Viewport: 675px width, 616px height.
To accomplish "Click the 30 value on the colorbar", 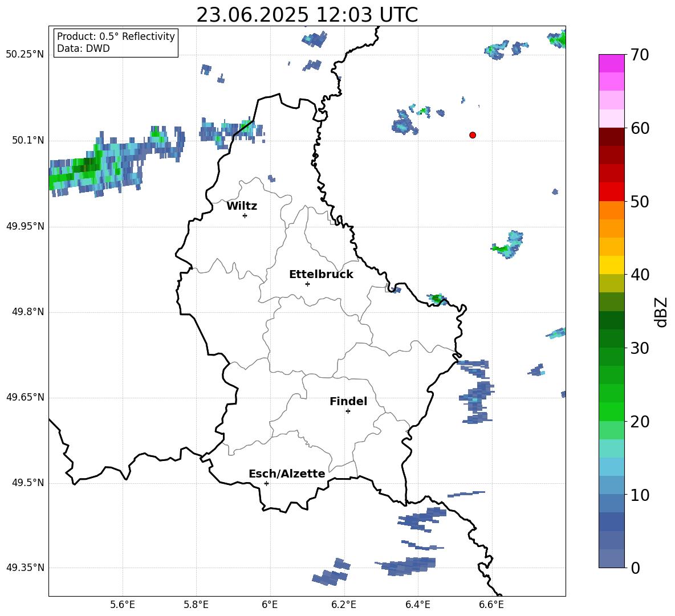I will (640, 348).
